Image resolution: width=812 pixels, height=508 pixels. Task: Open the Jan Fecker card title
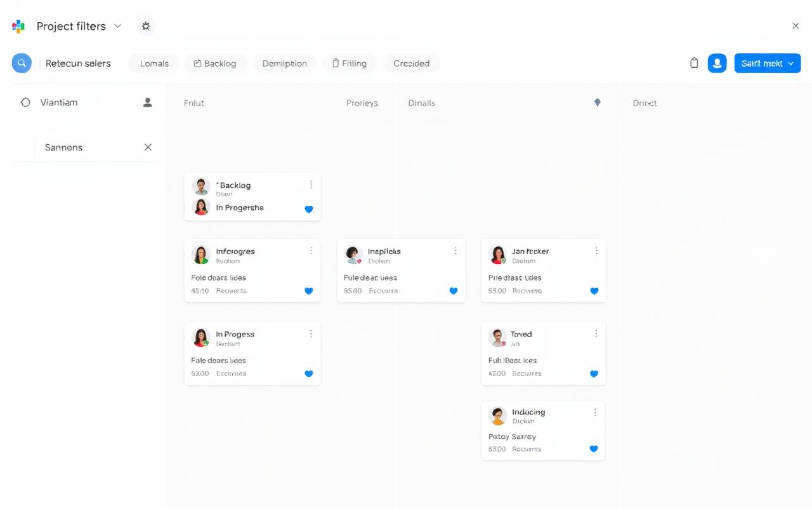[x=530, y=251]
